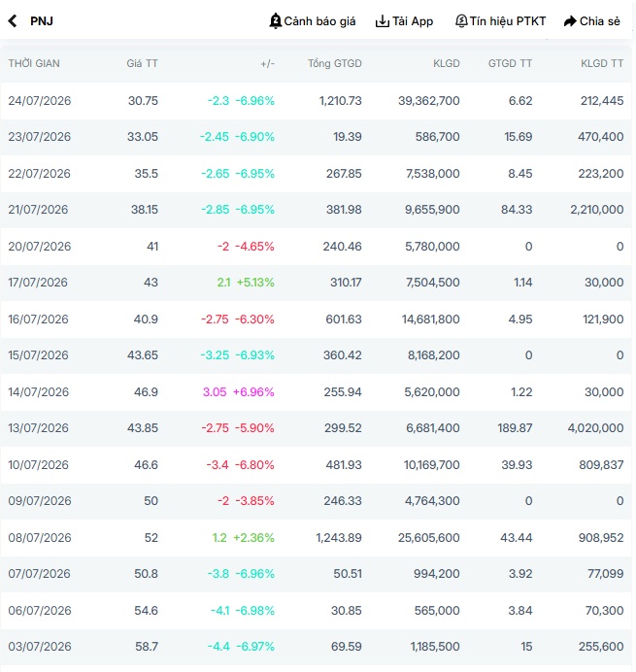Image resolution: width=636 pixels, height=672 pixels.
Task: Select the 24/07/2026 date row
Action: pyautogui.click(x=316, y=101)
